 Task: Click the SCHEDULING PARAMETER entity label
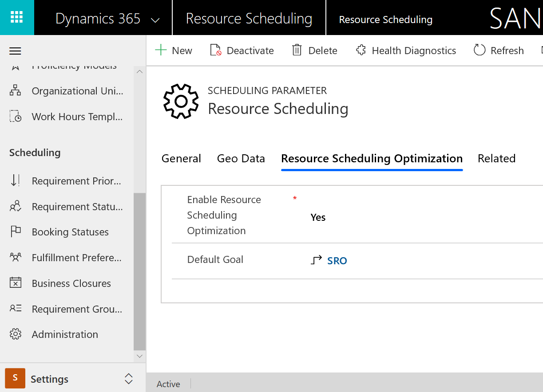267,91
